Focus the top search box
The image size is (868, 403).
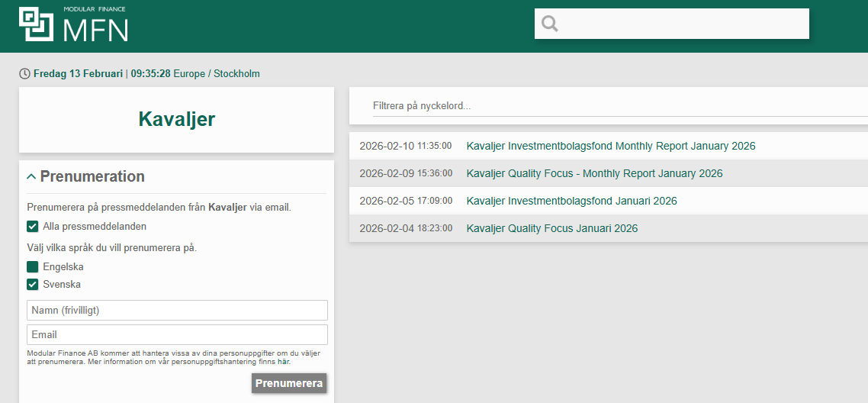pos(671,24)
